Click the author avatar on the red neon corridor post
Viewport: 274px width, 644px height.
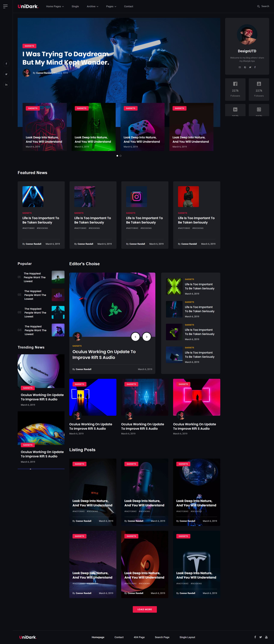point(181,415)
